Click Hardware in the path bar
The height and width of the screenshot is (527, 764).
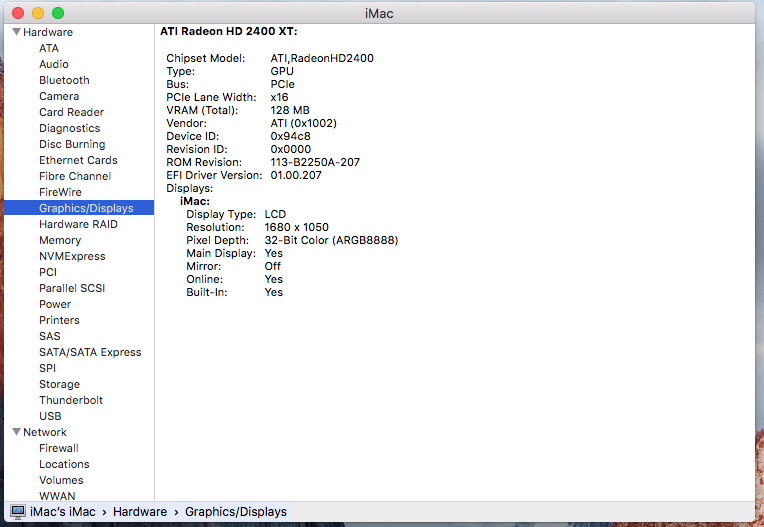click(x=140, y=512)
